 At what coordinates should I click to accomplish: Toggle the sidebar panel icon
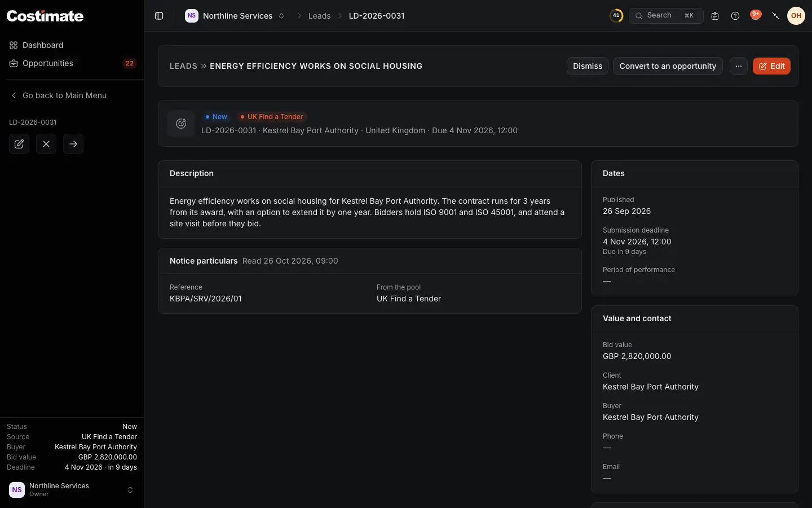coord(159,16)
